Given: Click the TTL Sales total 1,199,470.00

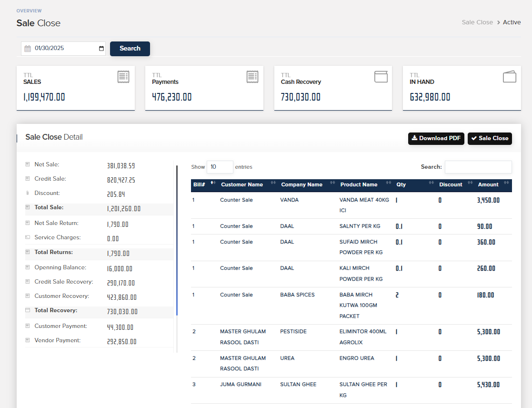Looking at the screenshot, I should click(44, 97).
